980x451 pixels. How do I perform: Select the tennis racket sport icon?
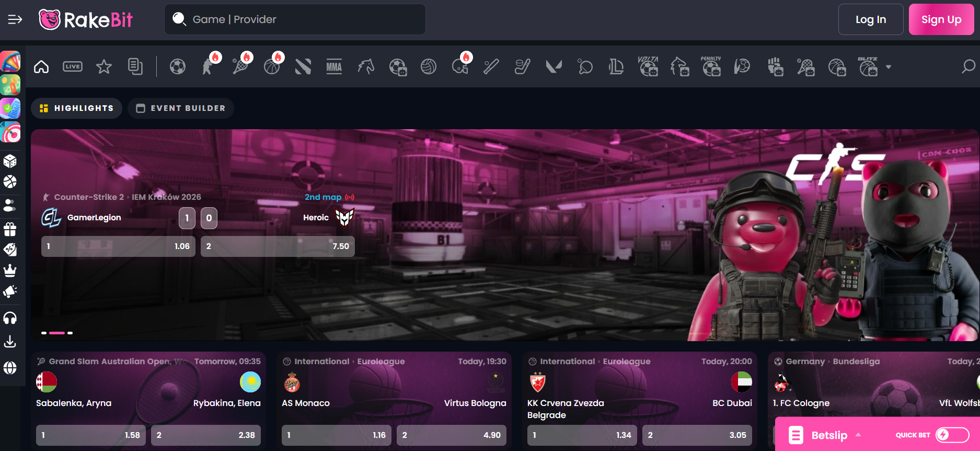tap(240, 66)
